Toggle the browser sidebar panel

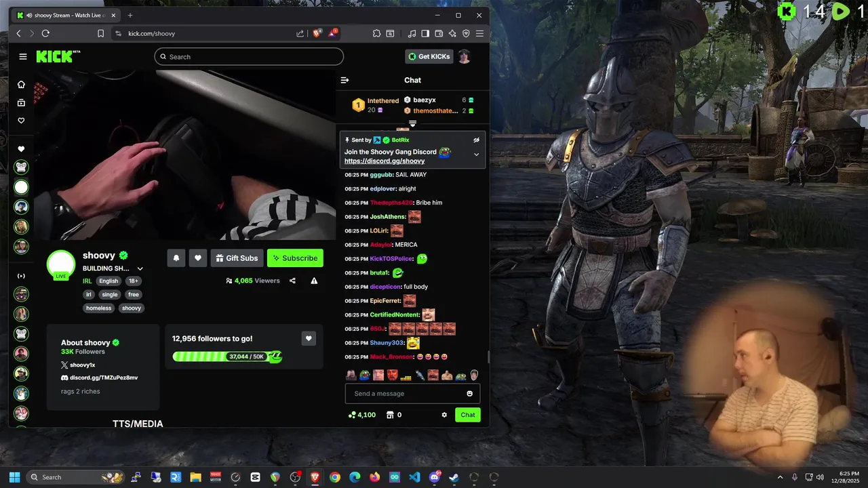[x=425, y=33]
